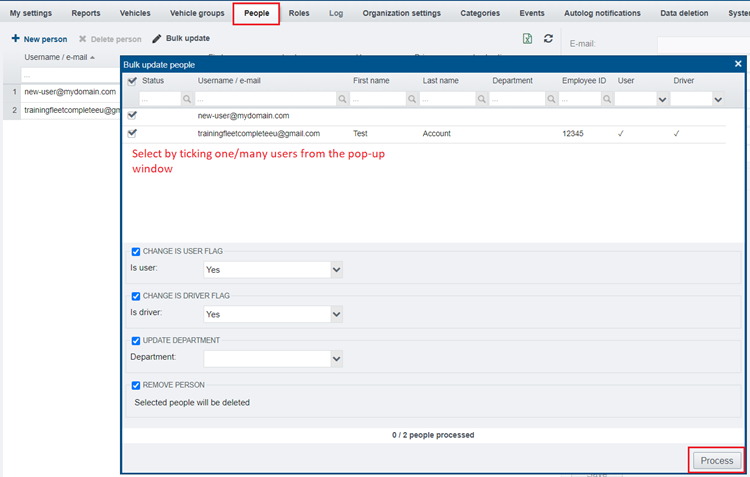Click the Export to Excel icon

click(527, 38)
